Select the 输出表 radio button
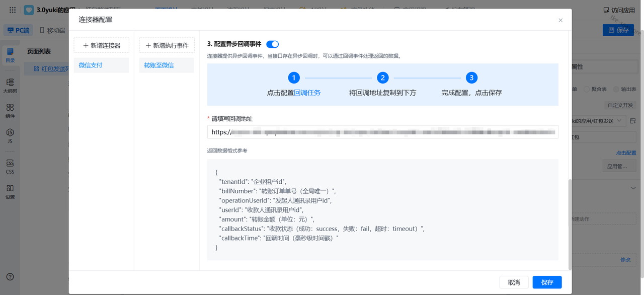 click(616, 89)
